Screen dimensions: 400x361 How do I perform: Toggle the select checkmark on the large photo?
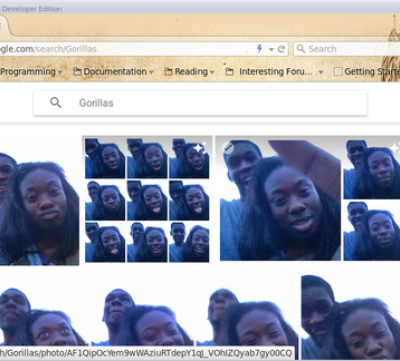pos(228,148)
